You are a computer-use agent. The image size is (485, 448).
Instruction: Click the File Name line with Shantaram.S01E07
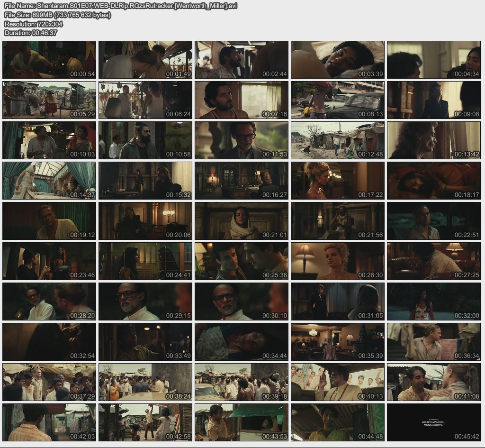[x=121, y=6]
